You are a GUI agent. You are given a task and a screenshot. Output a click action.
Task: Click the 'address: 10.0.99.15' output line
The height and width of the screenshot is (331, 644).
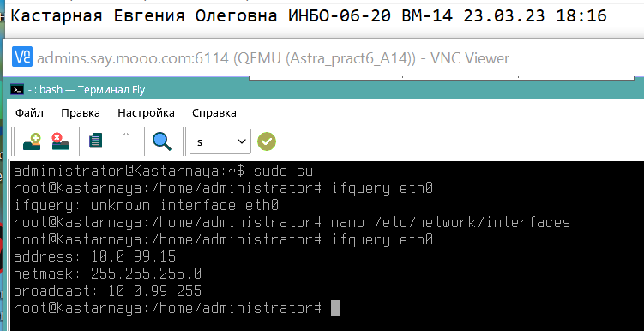click(95, 256)
